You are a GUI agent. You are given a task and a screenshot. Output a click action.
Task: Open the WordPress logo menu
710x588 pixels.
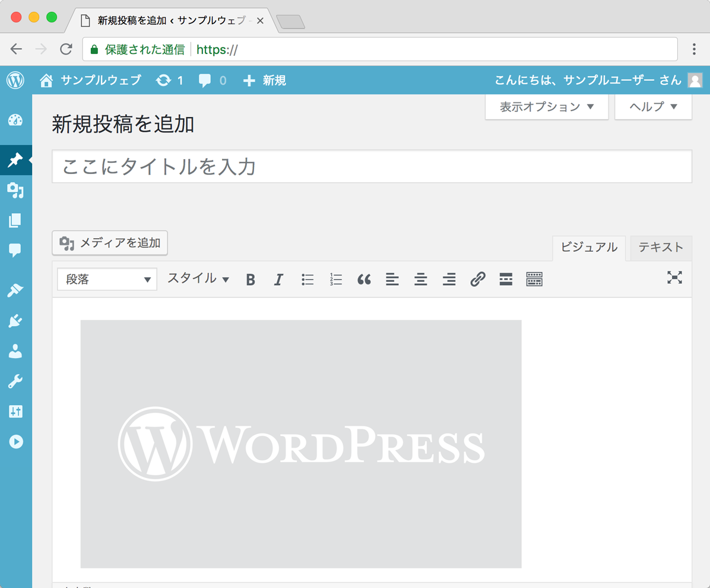[15, 81]
